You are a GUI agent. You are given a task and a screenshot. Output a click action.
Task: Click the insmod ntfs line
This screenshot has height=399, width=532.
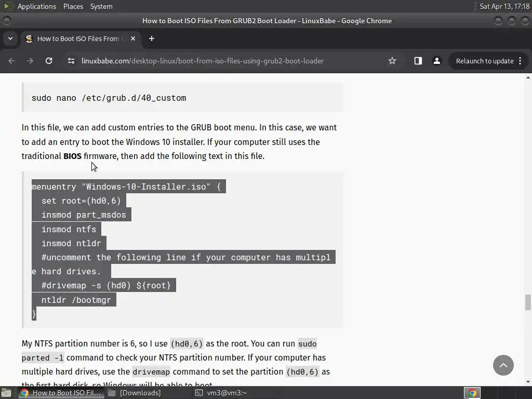69,229
